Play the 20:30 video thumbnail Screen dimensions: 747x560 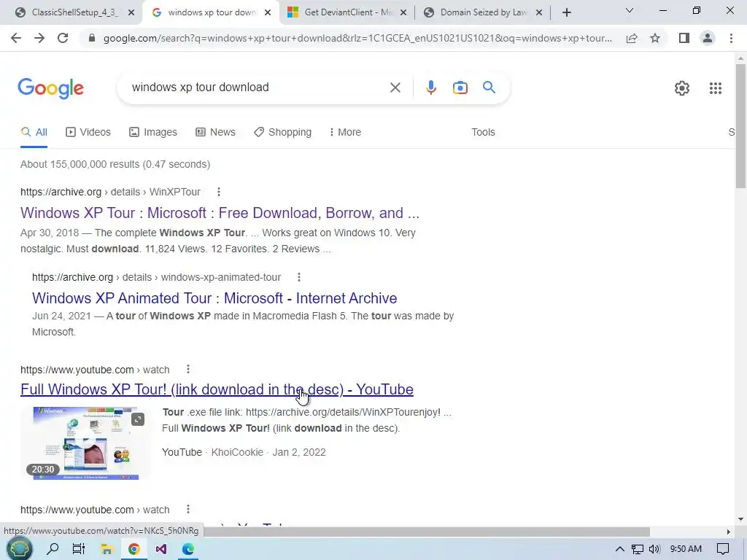(x=86, y=443)
